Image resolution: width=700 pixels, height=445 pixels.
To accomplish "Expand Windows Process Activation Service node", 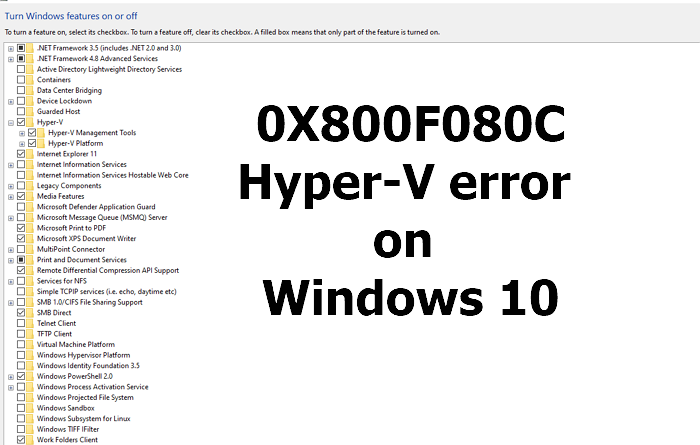I will [11, 387].
